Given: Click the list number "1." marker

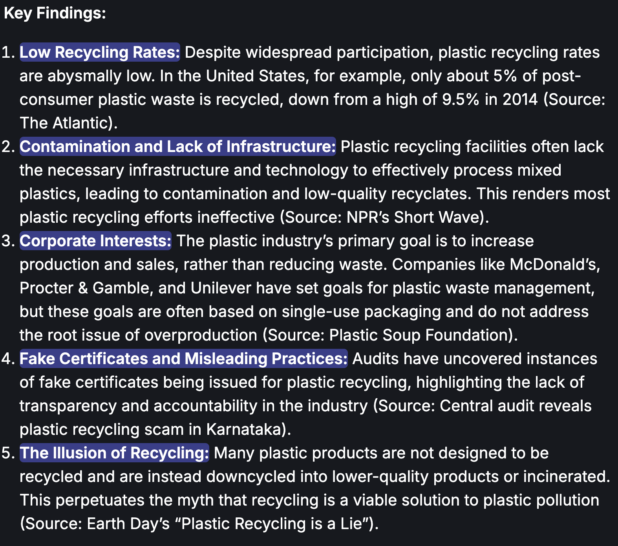Looking at the screenshot, I should [x=9, y=51].
